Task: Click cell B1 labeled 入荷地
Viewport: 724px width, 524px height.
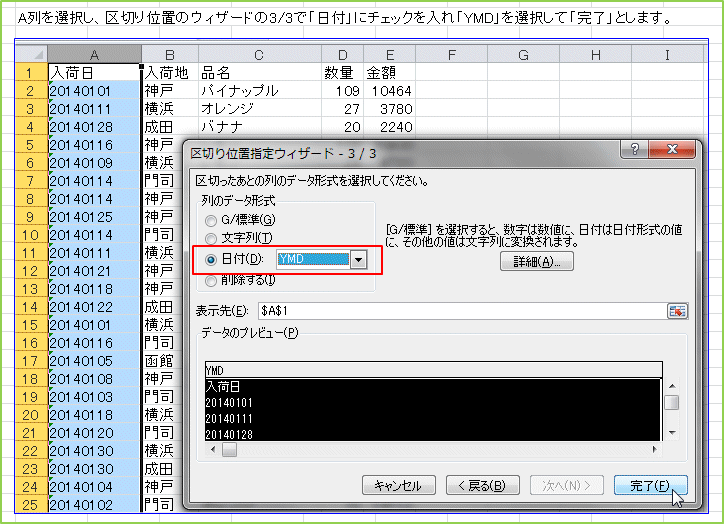Action: 170,72
